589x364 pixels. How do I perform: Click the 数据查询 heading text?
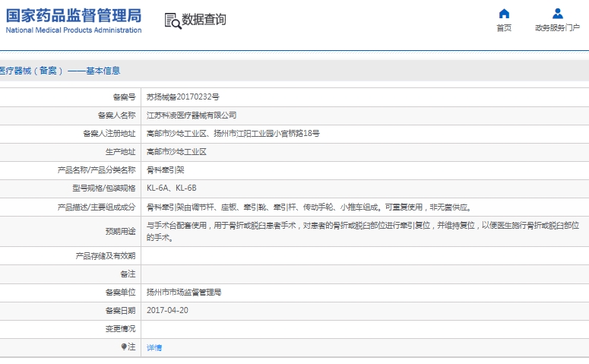tap(204, 20)
